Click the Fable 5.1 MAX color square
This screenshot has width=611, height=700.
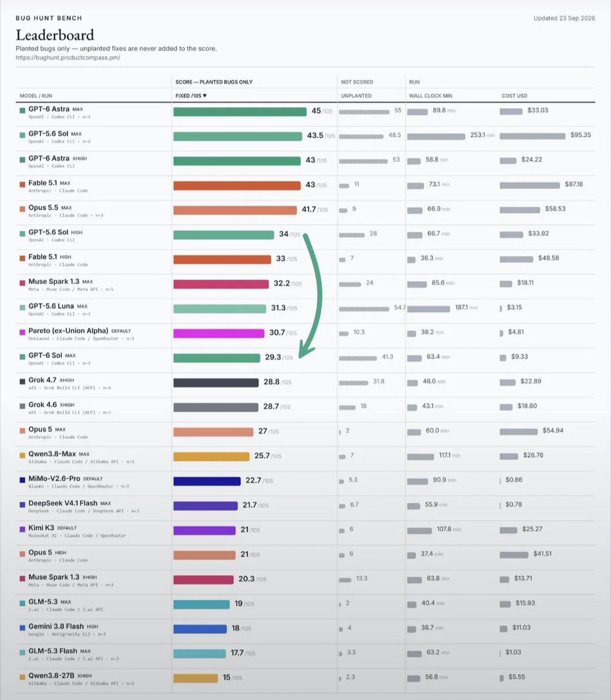(22, 184)
